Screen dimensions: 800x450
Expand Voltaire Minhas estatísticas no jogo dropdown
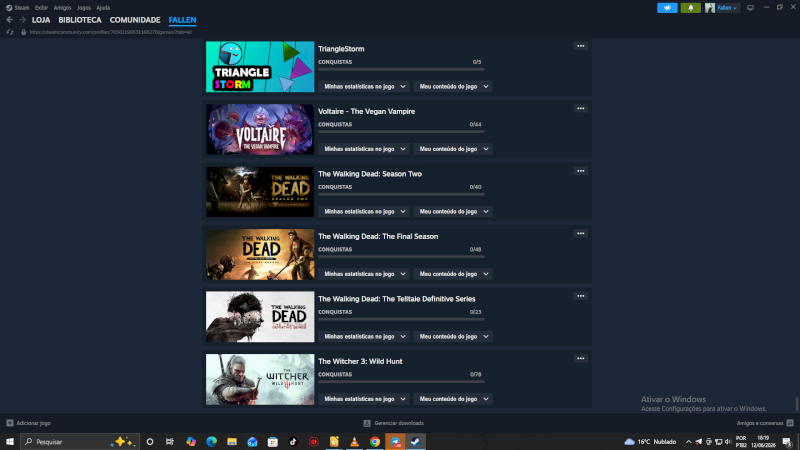tap(364, 149)
